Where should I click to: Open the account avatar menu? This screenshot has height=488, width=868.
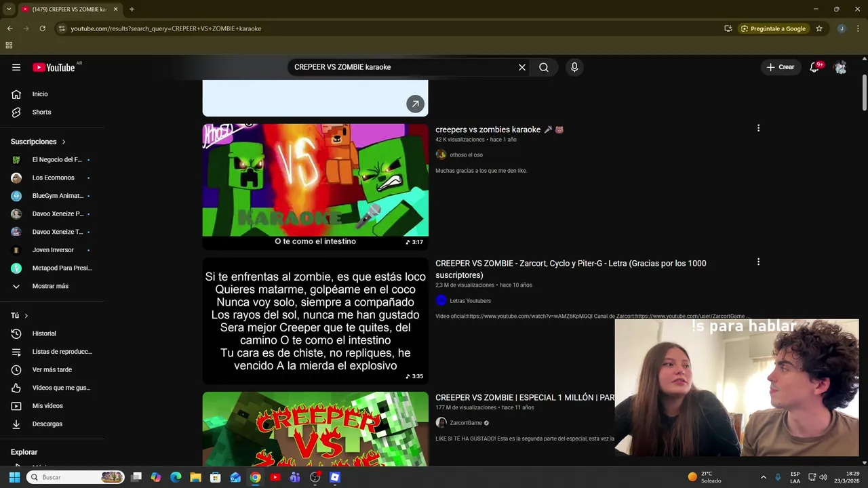pyautogui.click(x=840, y=67)
